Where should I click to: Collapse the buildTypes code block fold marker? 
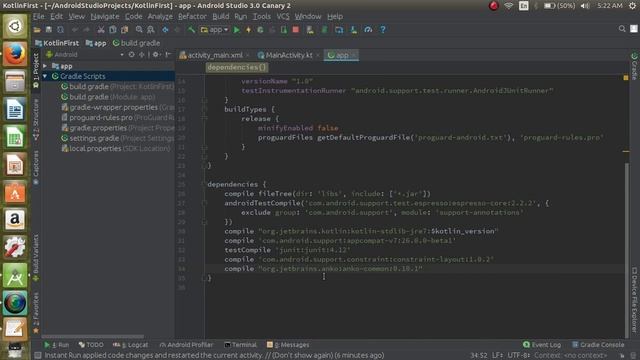(x=204, y=109)
